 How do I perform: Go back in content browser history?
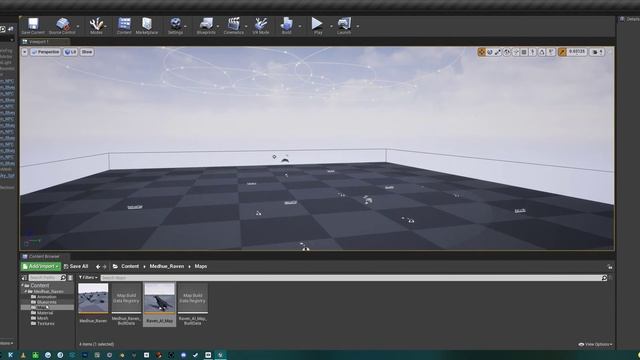[98, 267]
